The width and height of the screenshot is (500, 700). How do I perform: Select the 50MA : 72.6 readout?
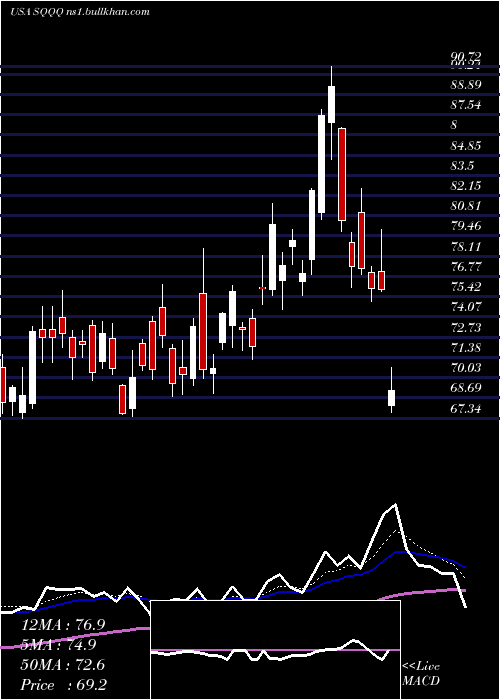pyautogui.click(x=63, y=665)
